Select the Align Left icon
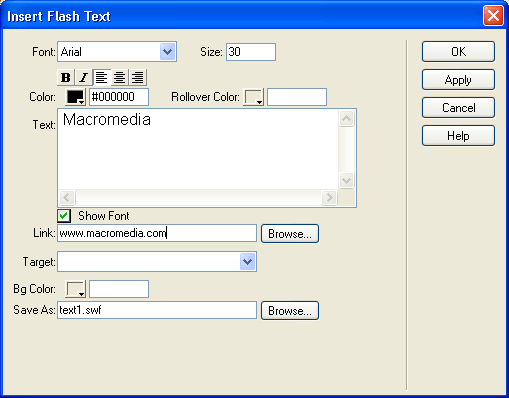The image size is (509, 398). click(101, 77)
